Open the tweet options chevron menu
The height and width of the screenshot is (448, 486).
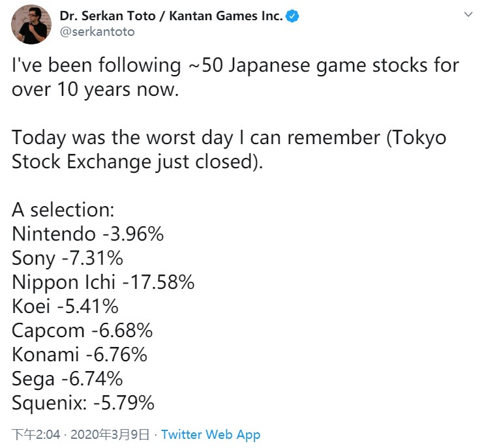468,15
